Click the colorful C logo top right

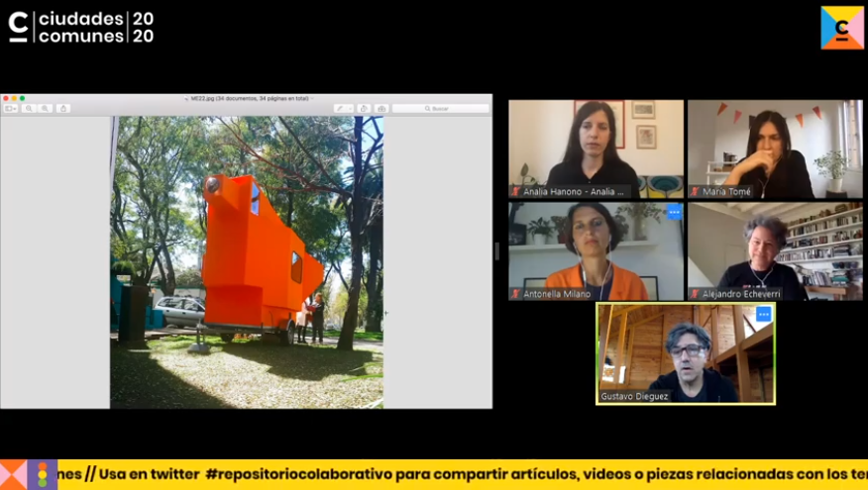tap(842, 28)
